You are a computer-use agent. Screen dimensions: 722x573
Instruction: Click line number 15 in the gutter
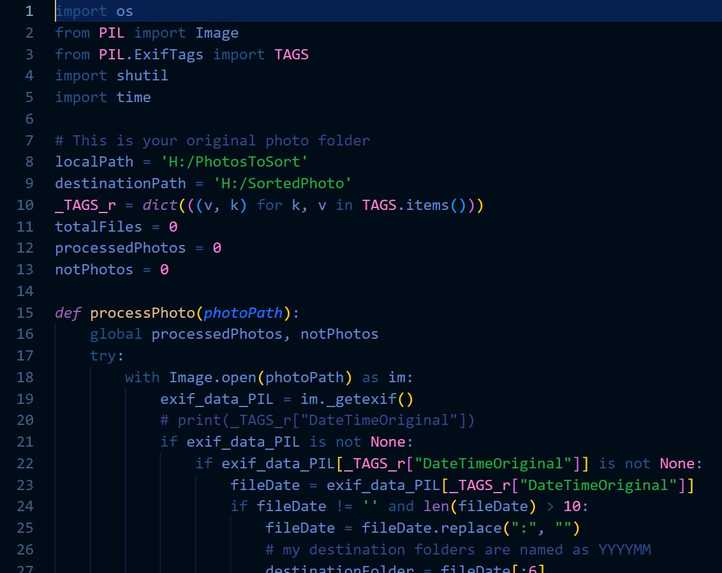tap(25, 313)
